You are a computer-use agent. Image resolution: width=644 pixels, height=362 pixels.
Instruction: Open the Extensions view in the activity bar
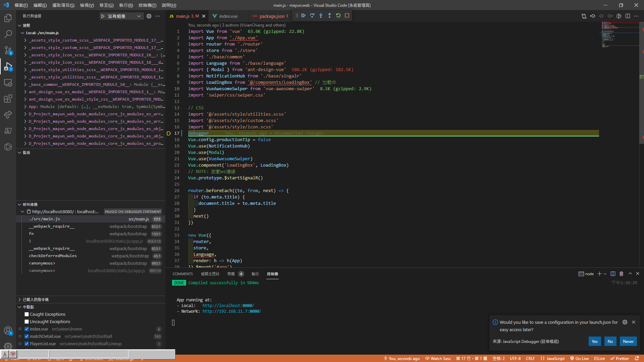click(8, 99)
